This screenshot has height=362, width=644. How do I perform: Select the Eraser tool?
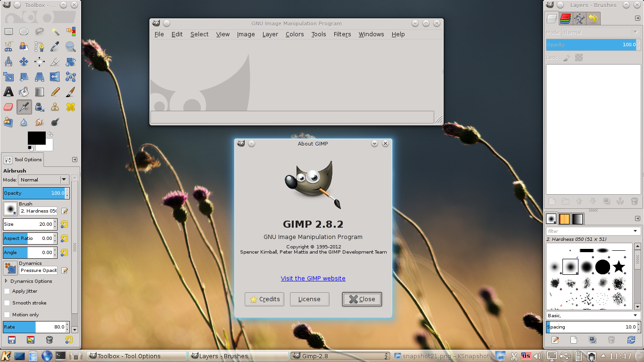tap(8, 107)
